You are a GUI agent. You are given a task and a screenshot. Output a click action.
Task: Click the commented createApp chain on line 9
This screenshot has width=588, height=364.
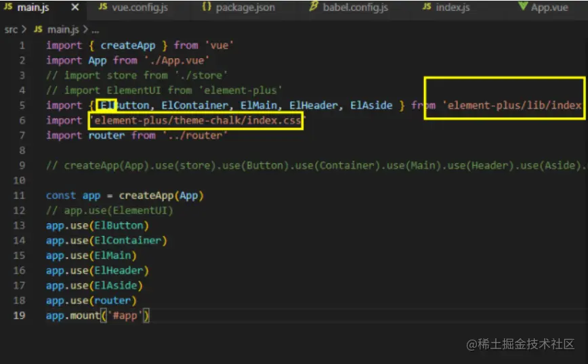coord(316,166)
